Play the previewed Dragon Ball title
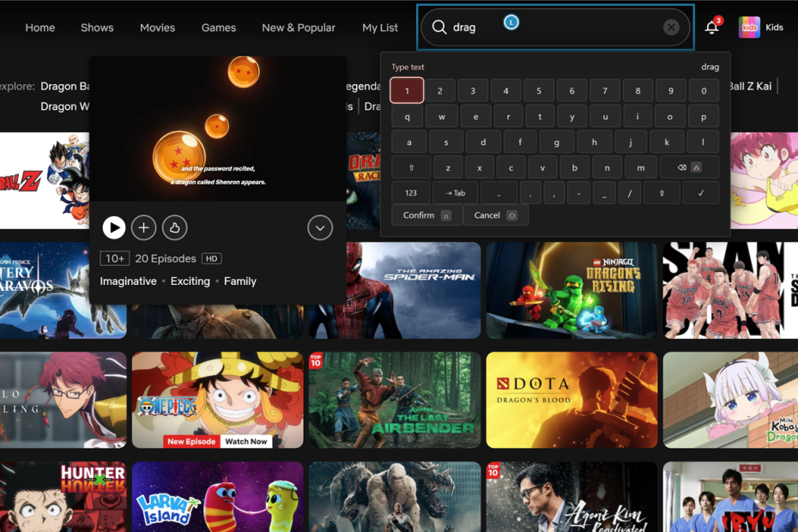The height and width of the screenshot is (532, 798). click(x=114, y=227)
